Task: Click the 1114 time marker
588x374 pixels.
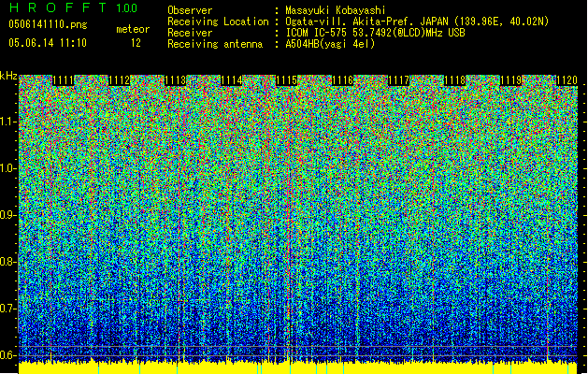Action: 231,80
